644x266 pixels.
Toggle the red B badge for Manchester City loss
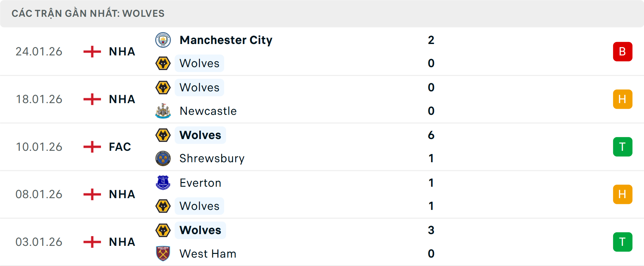(x=623, y=52)
